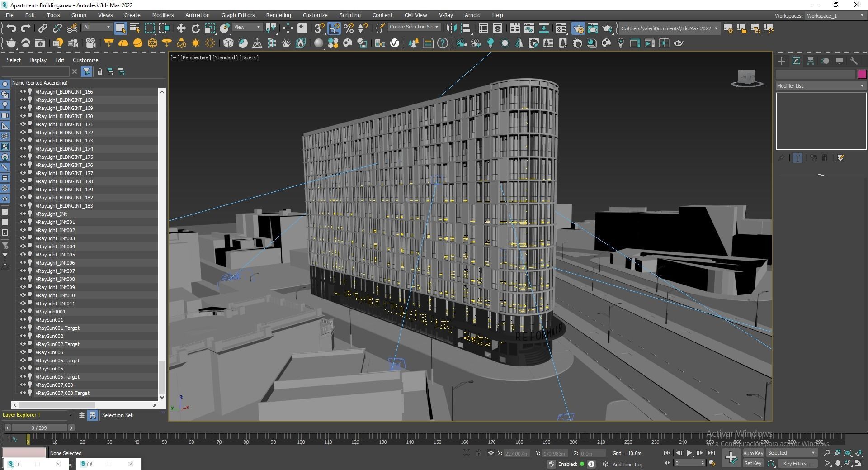
Task: Click the V-Ray physical camera icon
Action: tap(91, 43)
